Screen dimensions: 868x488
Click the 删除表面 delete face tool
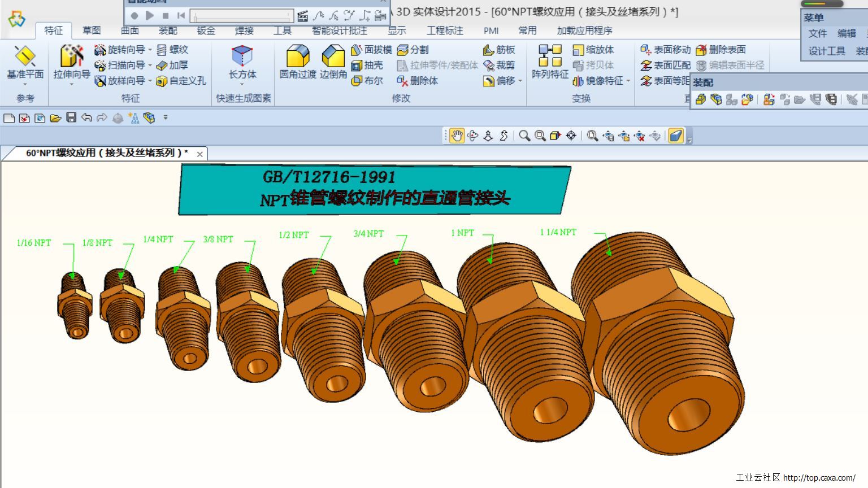click(721, 50)
